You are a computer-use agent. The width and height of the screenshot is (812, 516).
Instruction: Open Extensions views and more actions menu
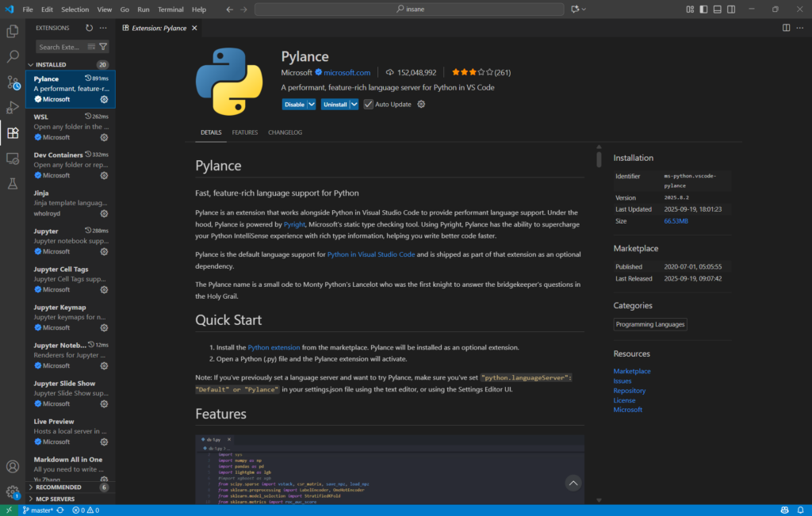[x=103, y=28]
